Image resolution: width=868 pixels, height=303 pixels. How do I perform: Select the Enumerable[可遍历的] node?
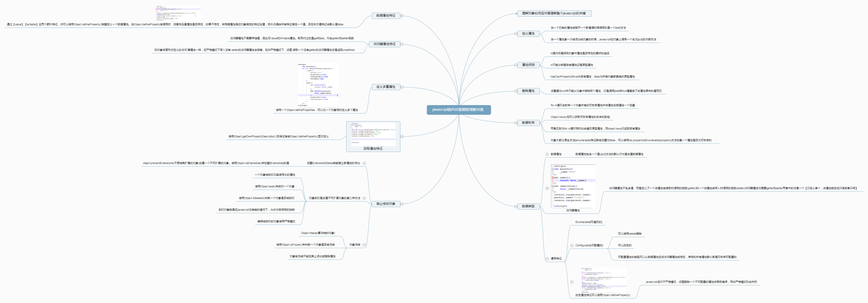tap(589, 222)
